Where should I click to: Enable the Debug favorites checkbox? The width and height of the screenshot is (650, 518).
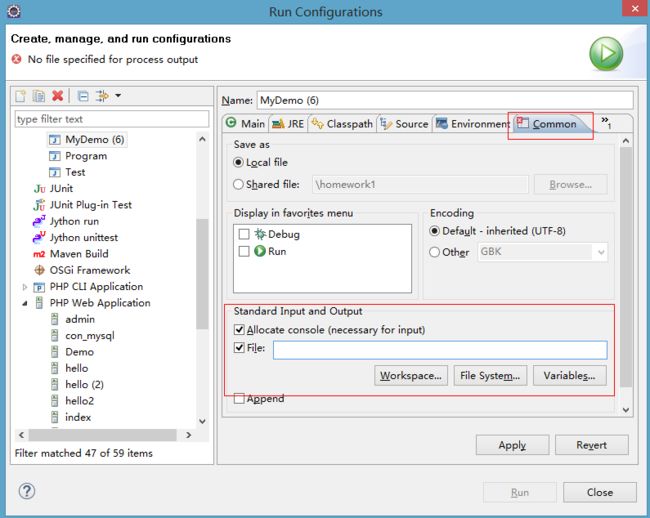tap(244, 234)
